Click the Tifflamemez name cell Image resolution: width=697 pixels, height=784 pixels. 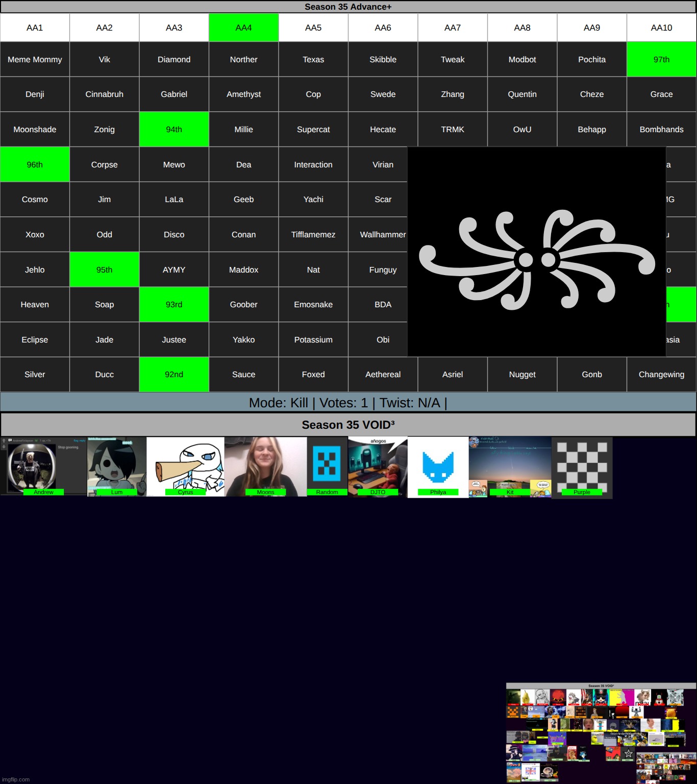313,235
